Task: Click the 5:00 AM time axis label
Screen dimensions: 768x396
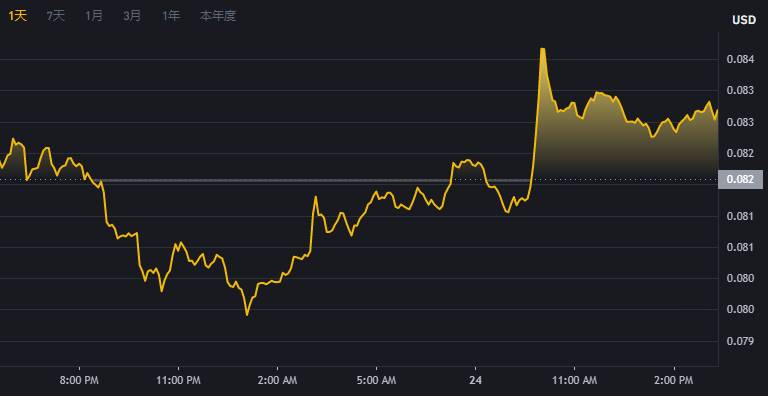Action: coord(376,380)
